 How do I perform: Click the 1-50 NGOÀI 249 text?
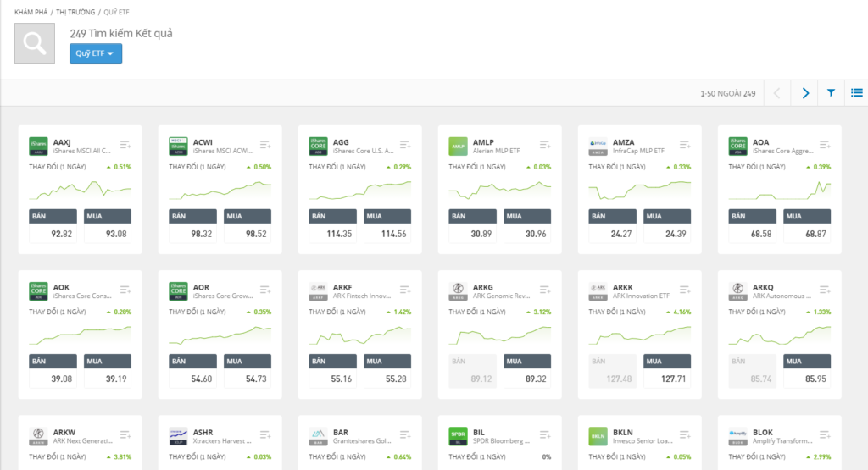pos(727,93)
